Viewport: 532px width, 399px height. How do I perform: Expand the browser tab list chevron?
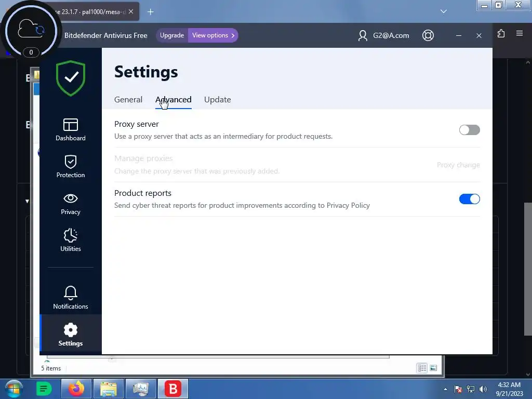[x=444, y=11]
